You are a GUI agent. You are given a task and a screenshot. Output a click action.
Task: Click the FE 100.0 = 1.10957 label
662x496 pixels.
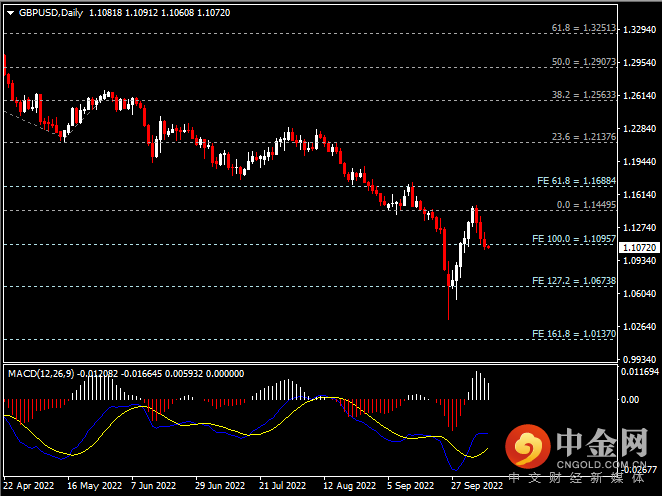click(x=574, y=239)
